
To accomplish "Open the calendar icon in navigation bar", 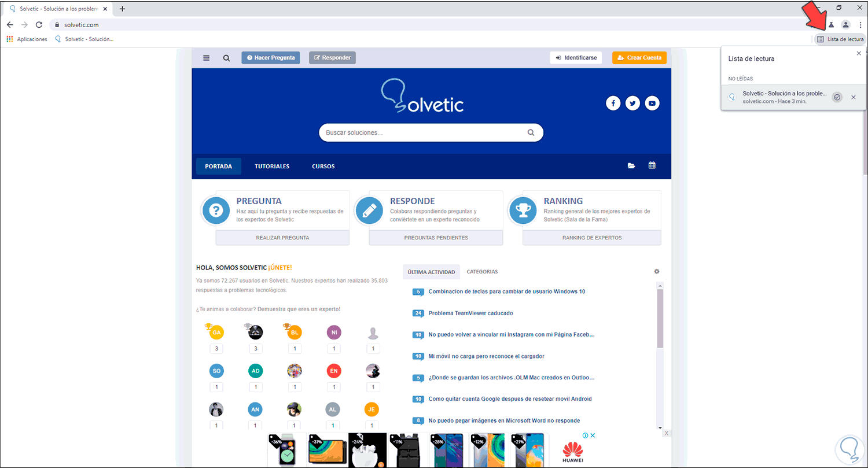I will click(x=652, y=165).
